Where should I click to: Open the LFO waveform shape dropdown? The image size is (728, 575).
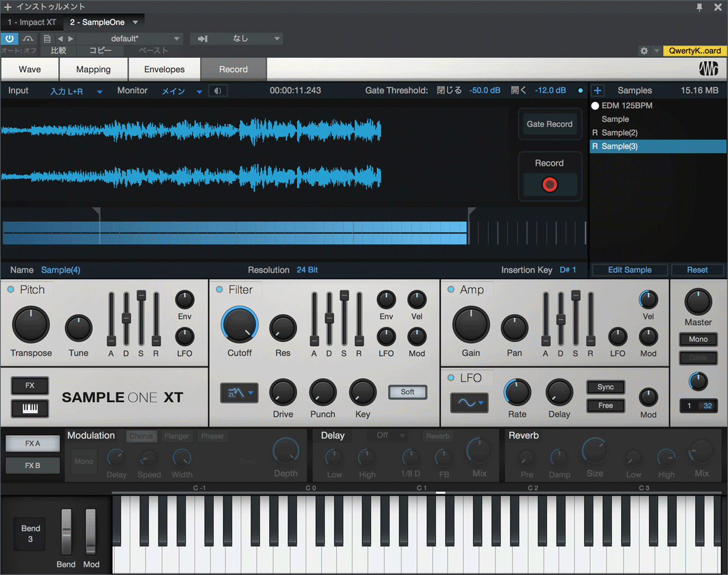pos(469,403)
